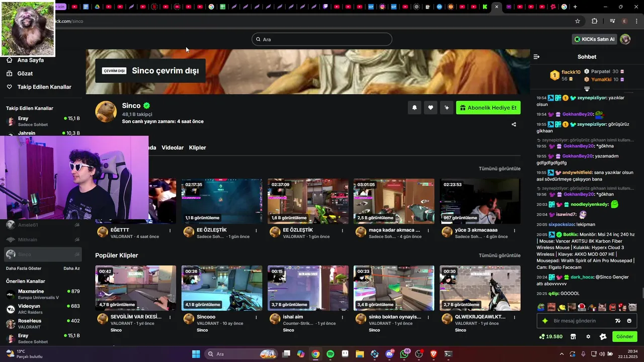Image resolution: width=644 pixels, height=362 pixels.
Task: Bookmark this page with the star icon
Action: point(578,21)
